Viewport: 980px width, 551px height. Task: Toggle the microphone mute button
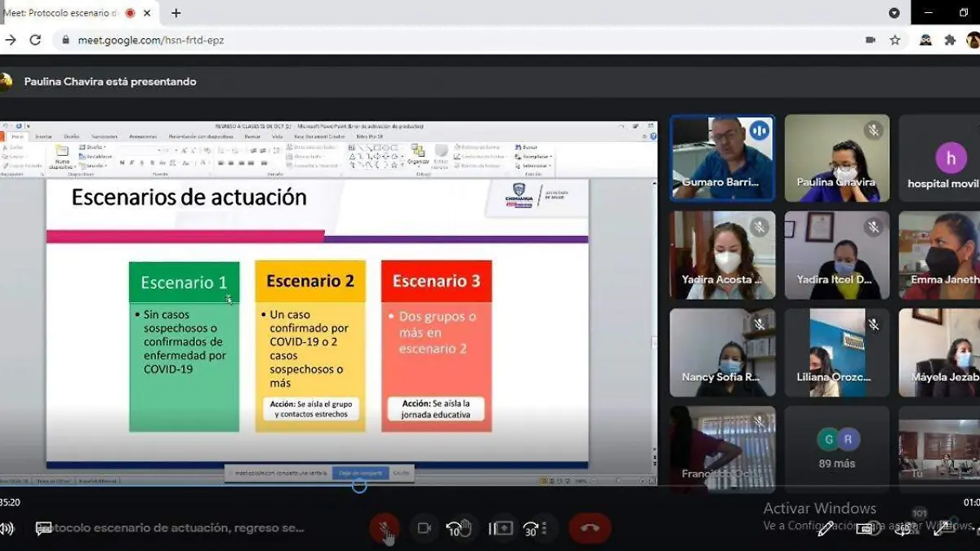384,528
